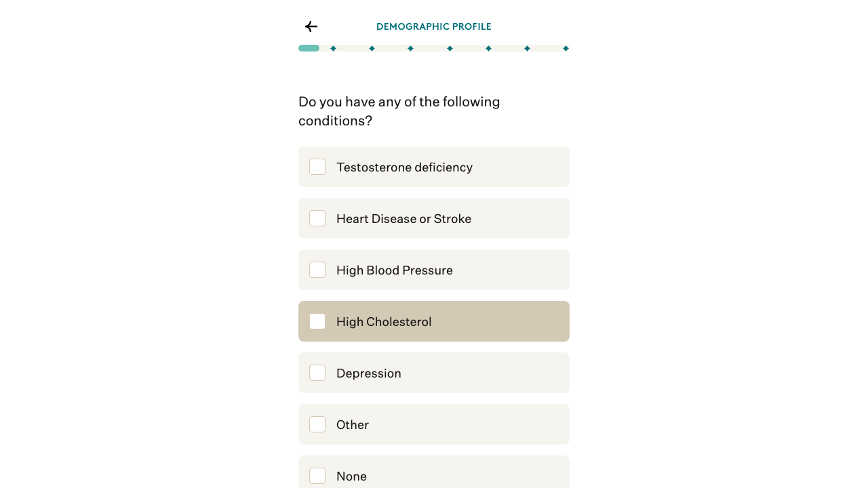The width and height of the screenshot is (868, 488).
Task: Click the first teal progress diamond marker
Action: point(333,48)
